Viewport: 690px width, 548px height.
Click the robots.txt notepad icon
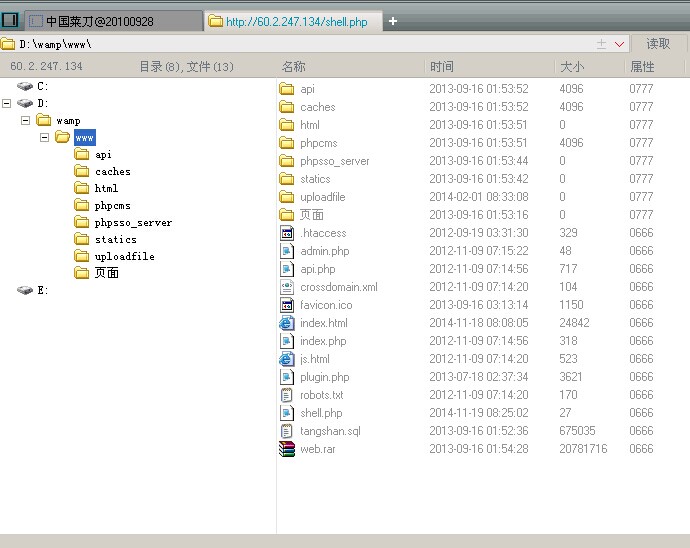287,395
